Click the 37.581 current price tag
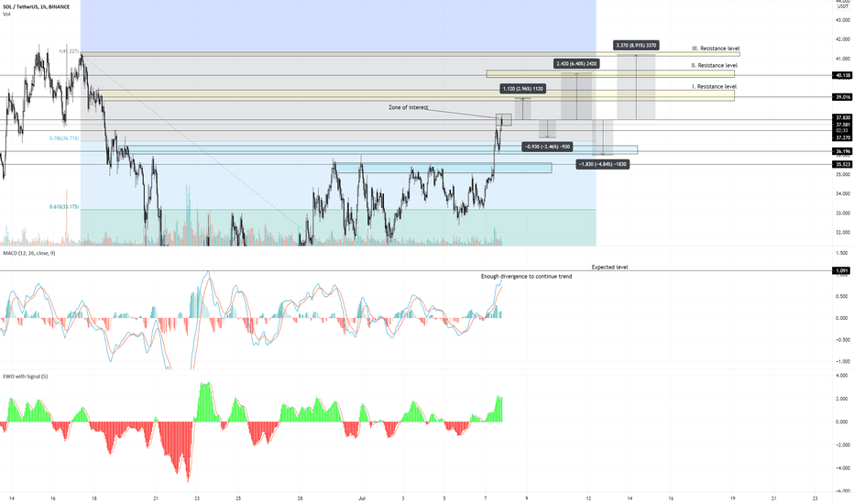The width and height of the screenshot is (854, 504). point(843,125)
